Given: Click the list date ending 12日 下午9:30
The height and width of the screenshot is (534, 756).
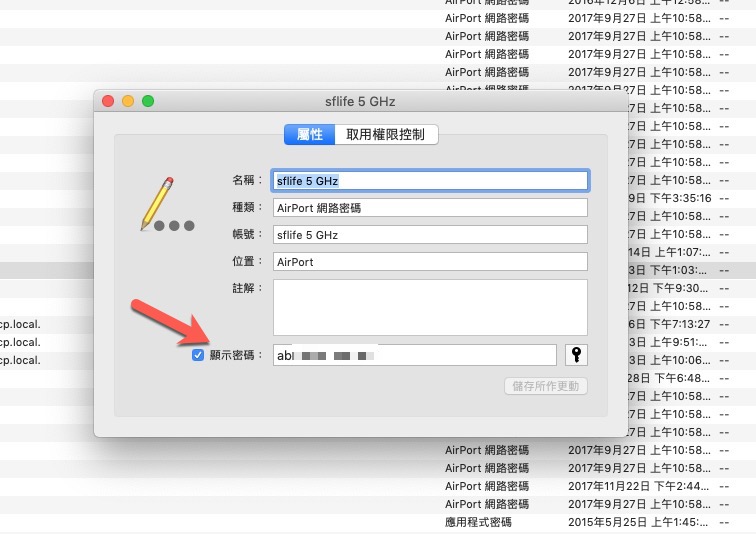Looking at the screenshot, I should [668, 288].
